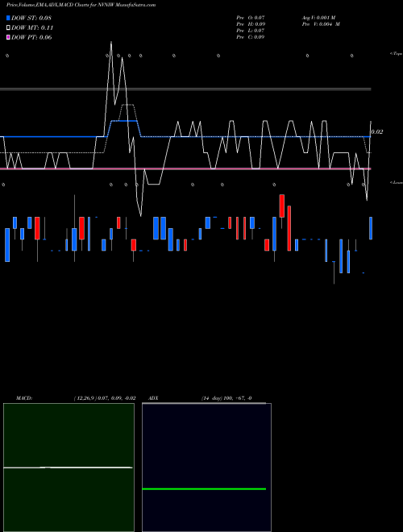403x532 pixels.
Task: Click the 'Pre L: 0.07' value
Action: pyautogui.click(x=251, y=31)
